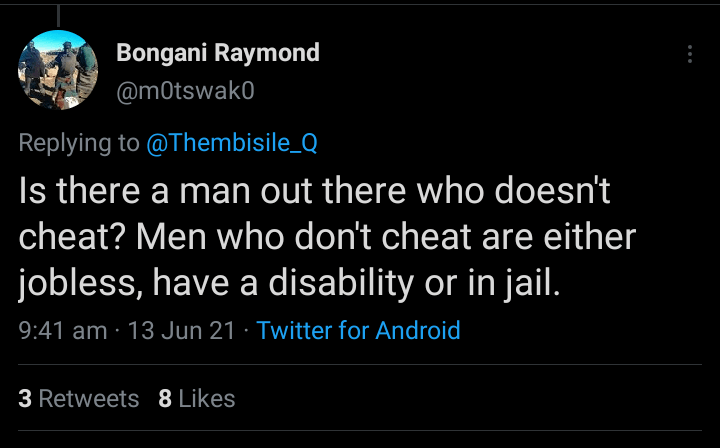Click the bold retweet count number 3
Screen dimensions: 720x448
click(x=25, y=398)
